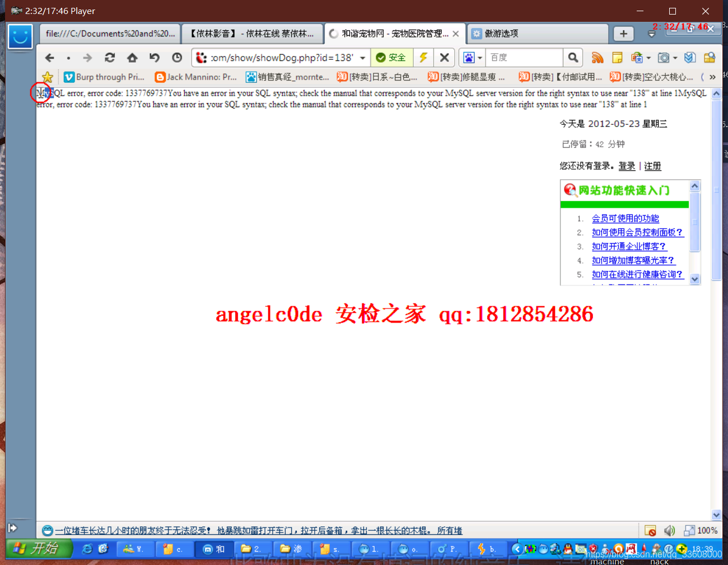Switch to the file:///C:/Documents tab
728x565 pixels.
pyautogui.click(x=110, y=34)
